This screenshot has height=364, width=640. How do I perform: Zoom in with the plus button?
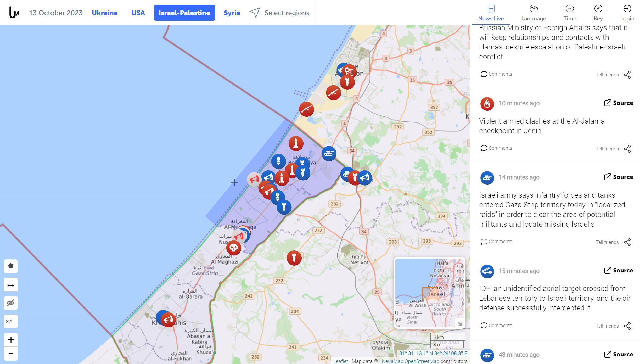pyautogui.click(x=11, y=340)
